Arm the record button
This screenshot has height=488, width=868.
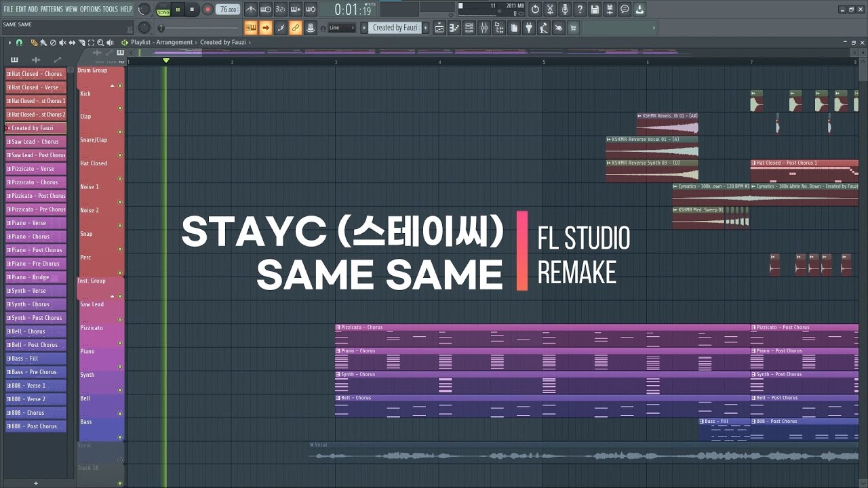[208, 9]
